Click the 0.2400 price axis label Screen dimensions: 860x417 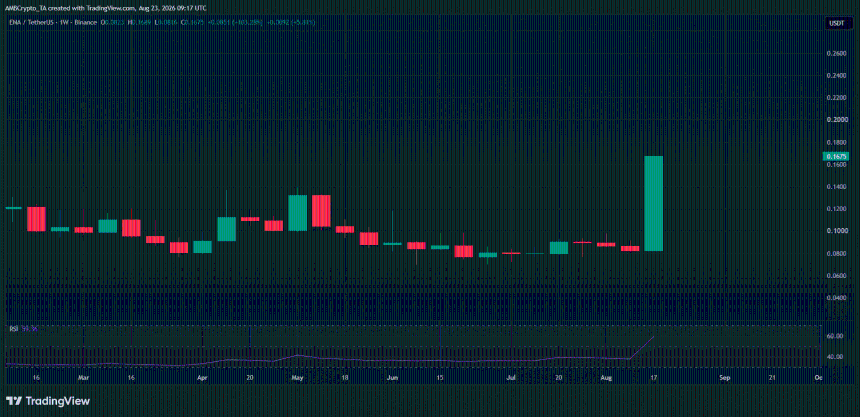pos(836,76)
